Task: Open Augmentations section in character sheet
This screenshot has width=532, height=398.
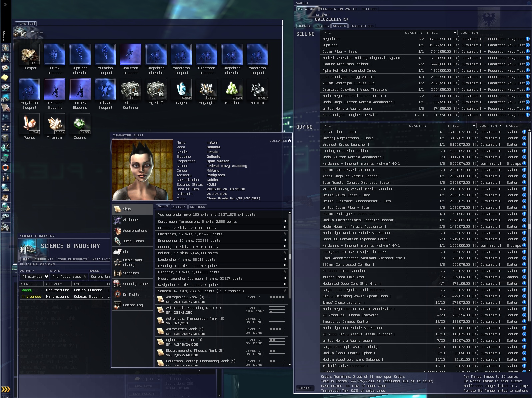Action: (x=132, y=230)
